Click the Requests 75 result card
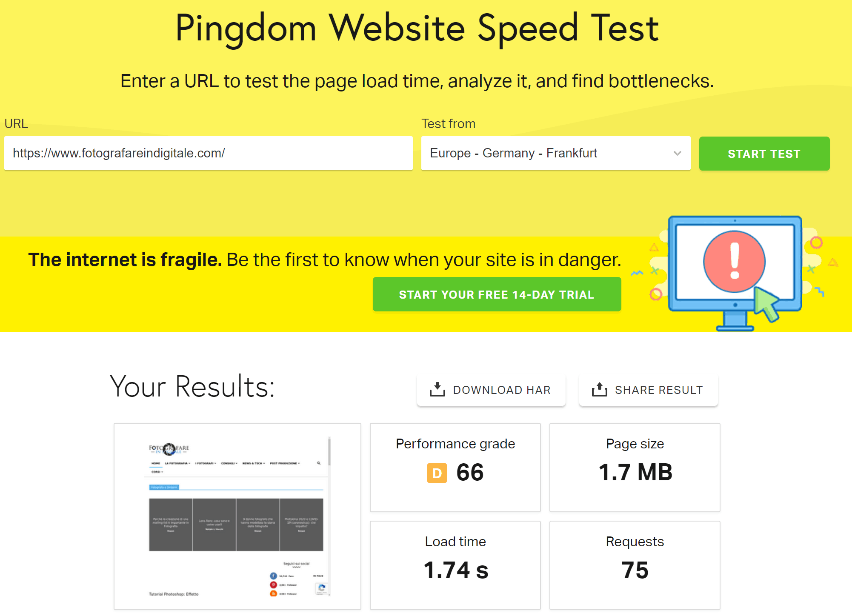 635,565
